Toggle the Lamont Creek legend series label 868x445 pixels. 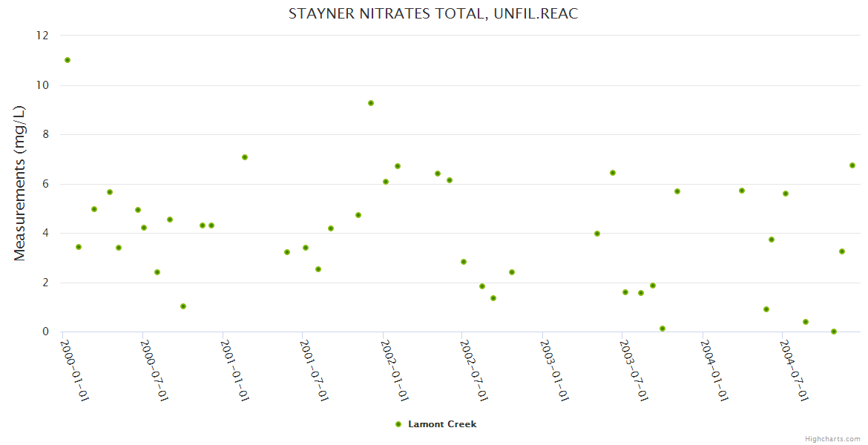(442, 424)
